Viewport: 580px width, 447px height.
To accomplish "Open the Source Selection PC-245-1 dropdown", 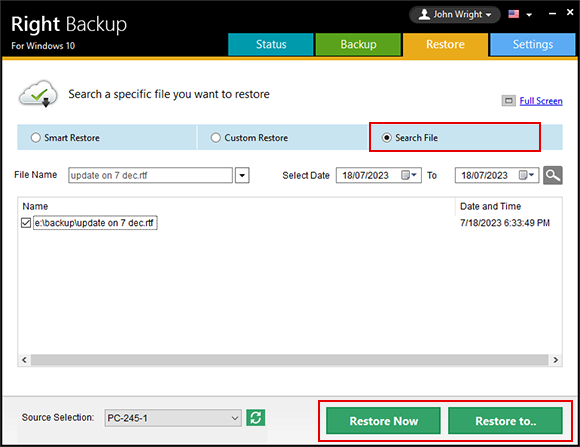I will click(x=173, y=418).
